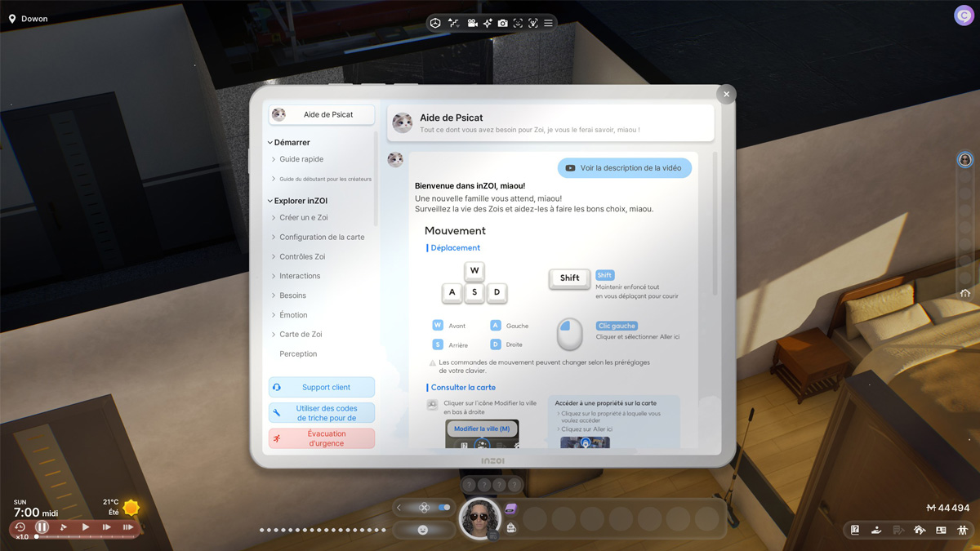
Task: Open video recording mode in the top toolbar
Action: (x=473, y=23)
